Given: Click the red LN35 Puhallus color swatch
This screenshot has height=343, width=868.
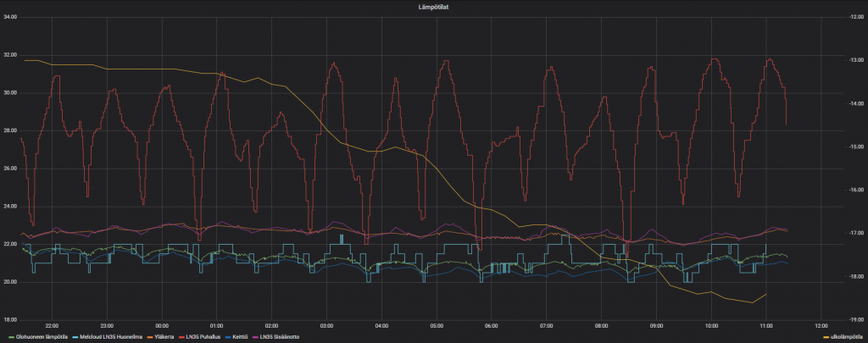Looking at the screenshot, I should click(x=183, y=337).
